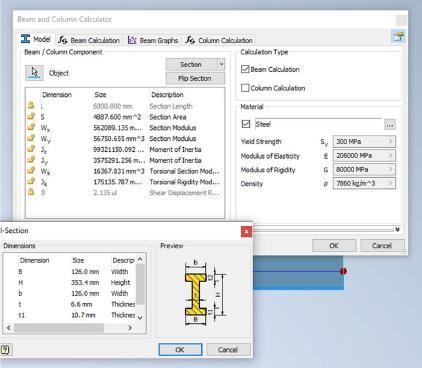The width and height of the screenshot is (422, 368).
Task: Switch to the Beam Graphs tab
Action: coord(153,40)
